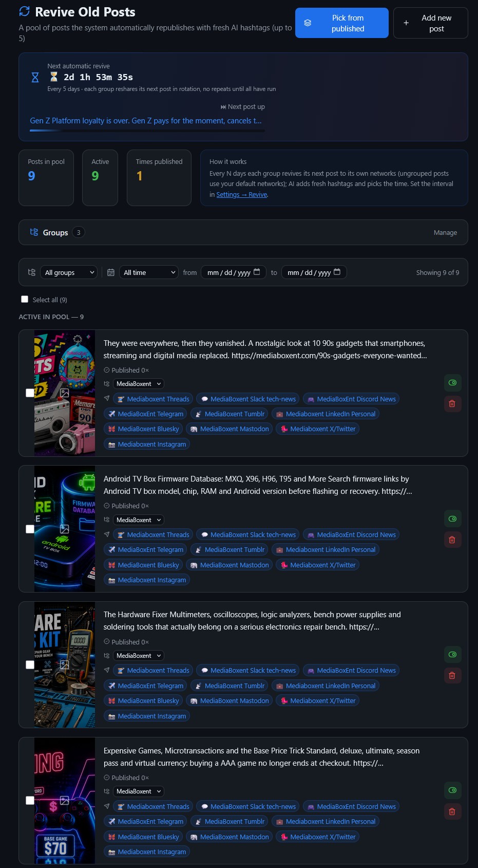
Task: Click the Active count stat card
Action: point(100,178)
